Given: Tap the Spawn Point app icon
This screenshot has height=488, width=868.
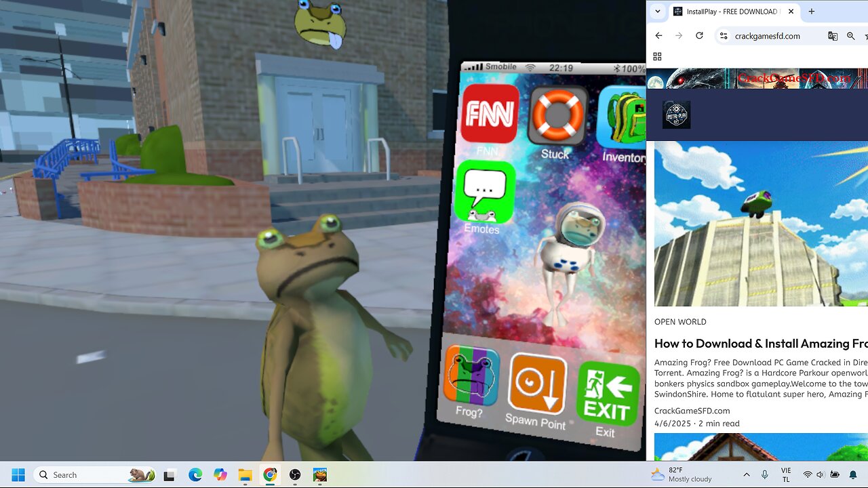Looking at the screenshot, I should point(538,384).
